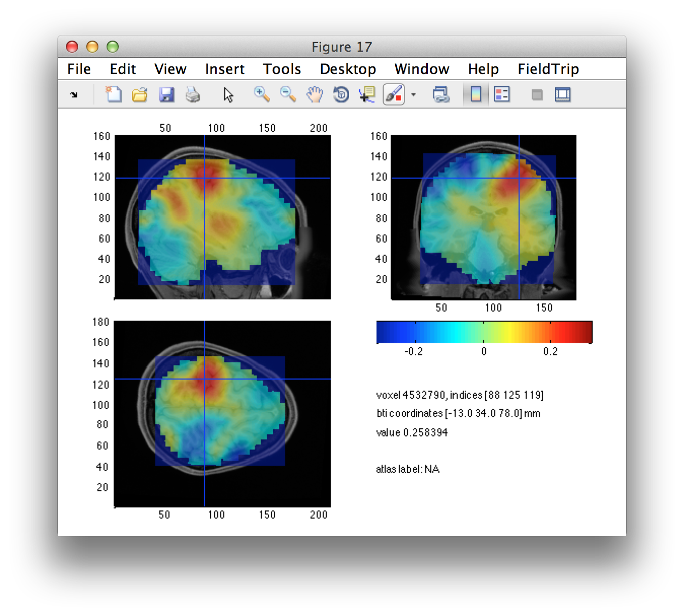
Task: Save the figure with the floppy disk icon
Action: click(166, 94)
